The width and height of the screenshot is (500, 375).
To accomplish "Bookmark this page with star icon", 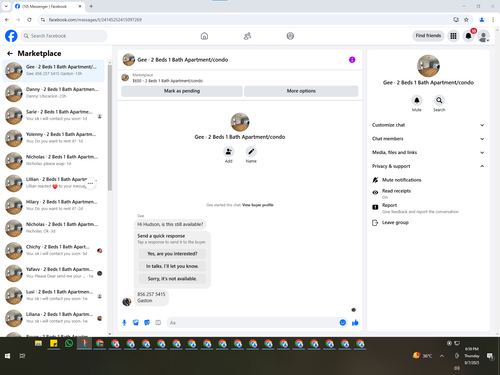I will pyautogui.click(x=466, y=20).
